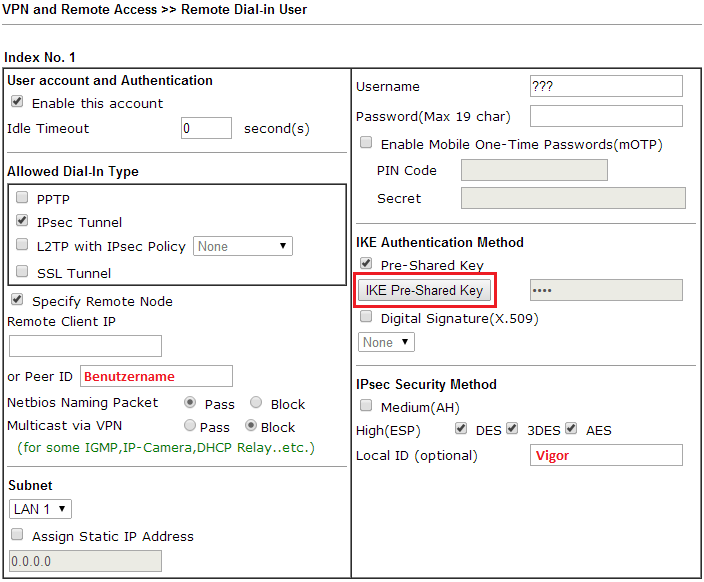The image size is (704, 582).
Task: Open the LAN 1 subnet dropdown
Action: point(40,509)
